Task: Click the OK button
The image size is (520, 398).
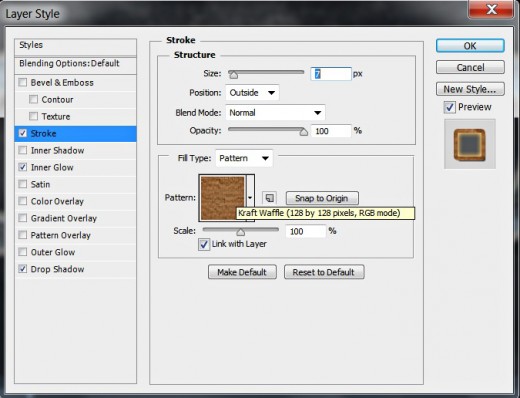Action: pos(470,46)
